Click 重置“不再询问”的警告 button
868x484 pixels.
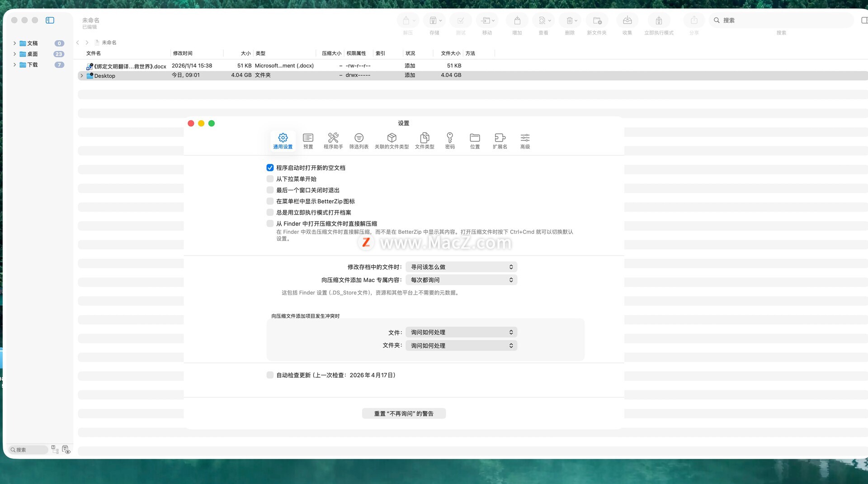pyautogui.click(x=404, y=414)
